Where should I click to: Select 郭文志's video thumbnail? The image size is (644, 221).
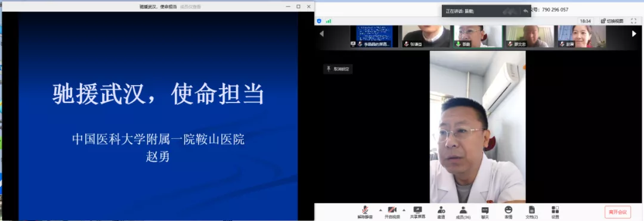tap(530, 36)
